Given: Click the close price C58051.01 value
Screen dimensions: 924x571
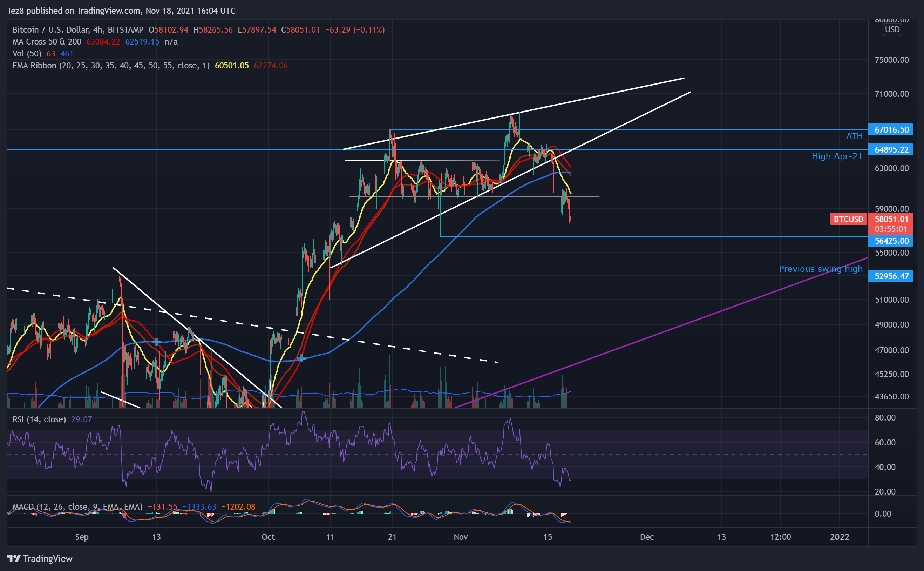Looking at the screenshot, I should (300, 30).
